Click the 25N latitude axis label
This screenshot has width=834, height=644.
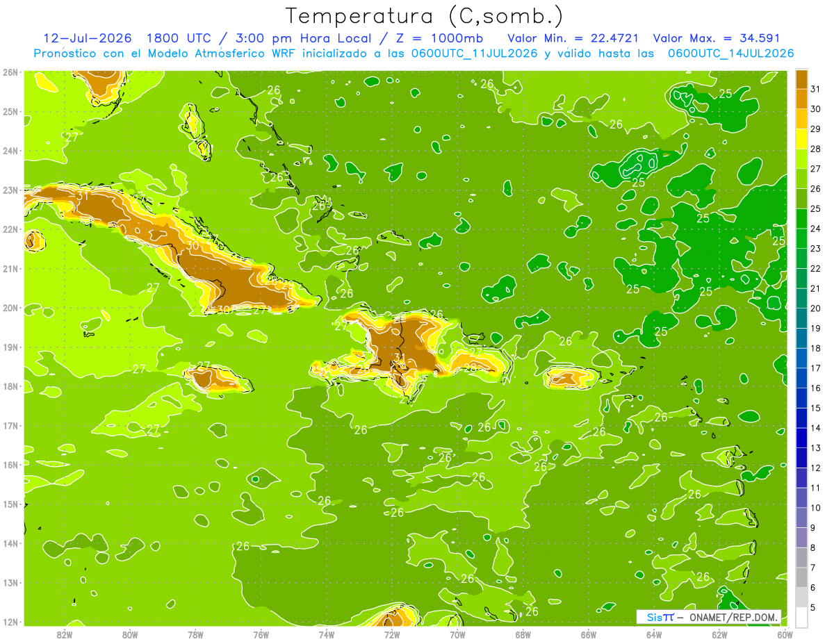(10, 112)
